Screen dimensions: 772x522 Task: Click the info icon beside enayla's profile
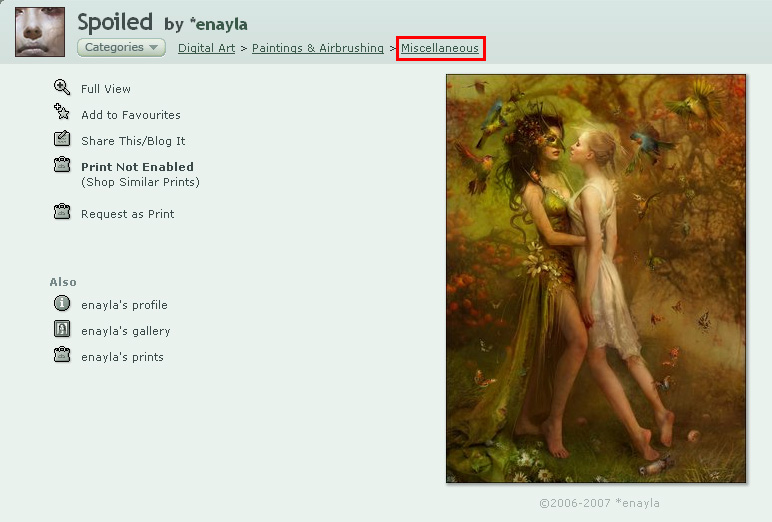tap(62, 303)
